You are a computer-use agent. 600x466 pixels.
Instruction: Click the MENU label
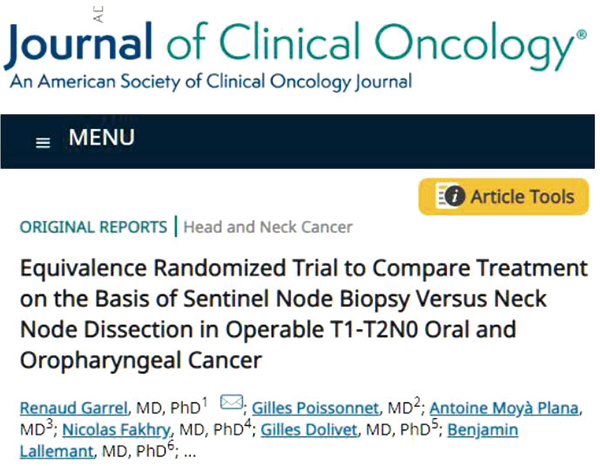[102, 137]
